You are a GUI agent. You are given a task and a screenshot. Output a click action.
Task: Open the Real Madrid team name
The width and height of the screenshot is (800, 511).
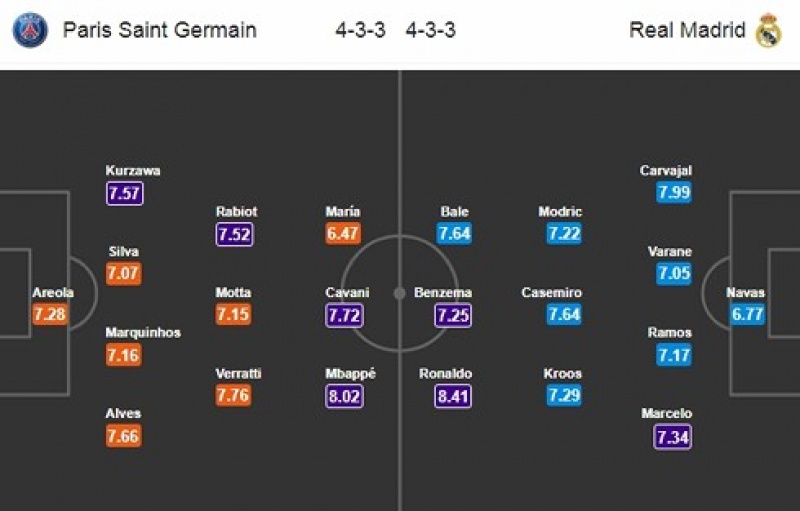[x=688, y=30]
